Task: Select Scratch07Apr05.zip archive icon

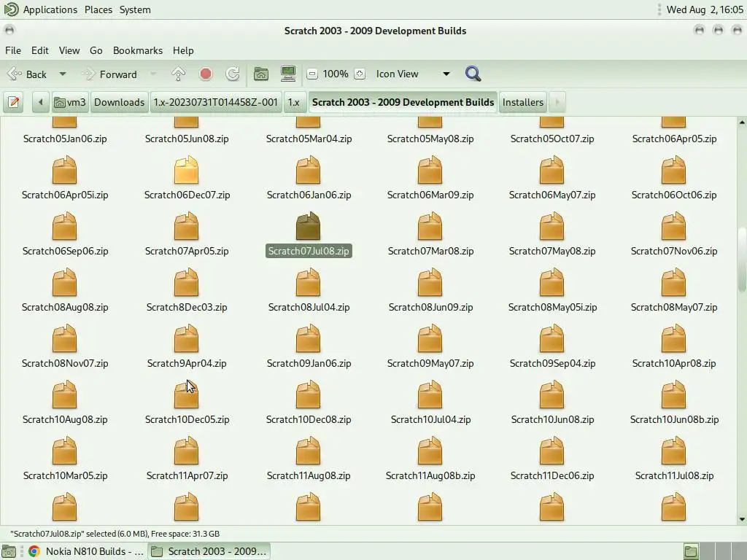Action: point(186,226)
